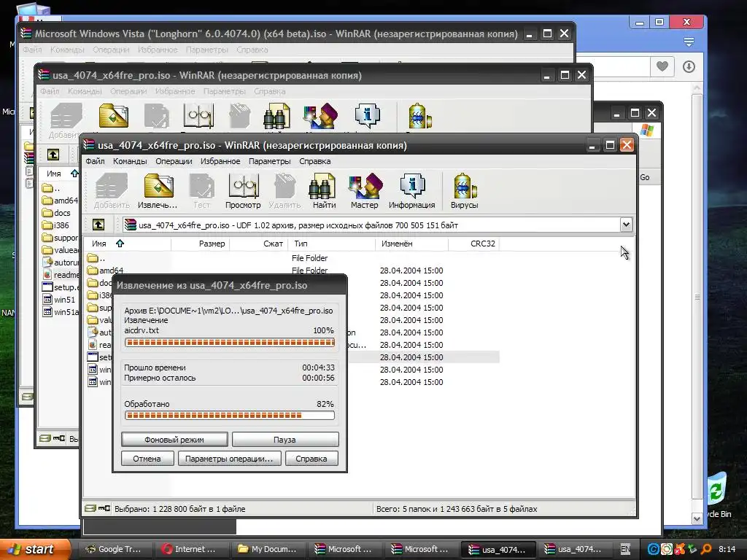Click the magnifier icon in system tray
The height and width of the screenshot is (560, 747).
click(x=706, y=549)
